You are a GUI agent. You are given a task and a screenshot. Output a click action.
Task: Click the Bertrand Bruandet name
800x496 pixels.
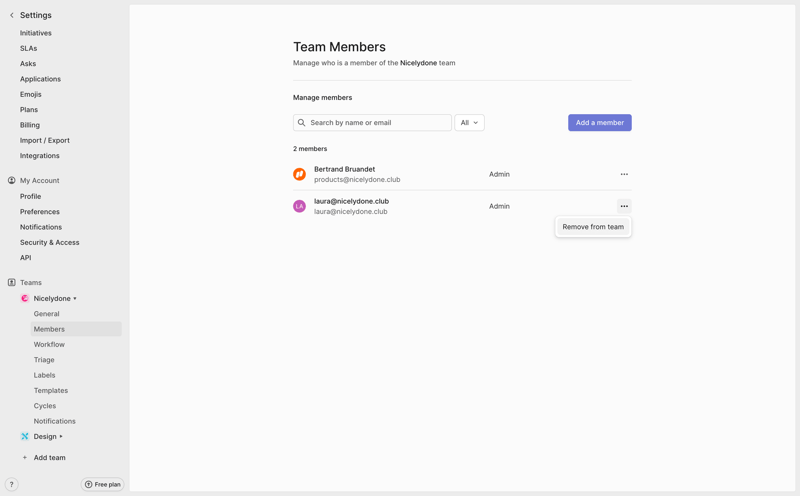[x=344, y=169]
